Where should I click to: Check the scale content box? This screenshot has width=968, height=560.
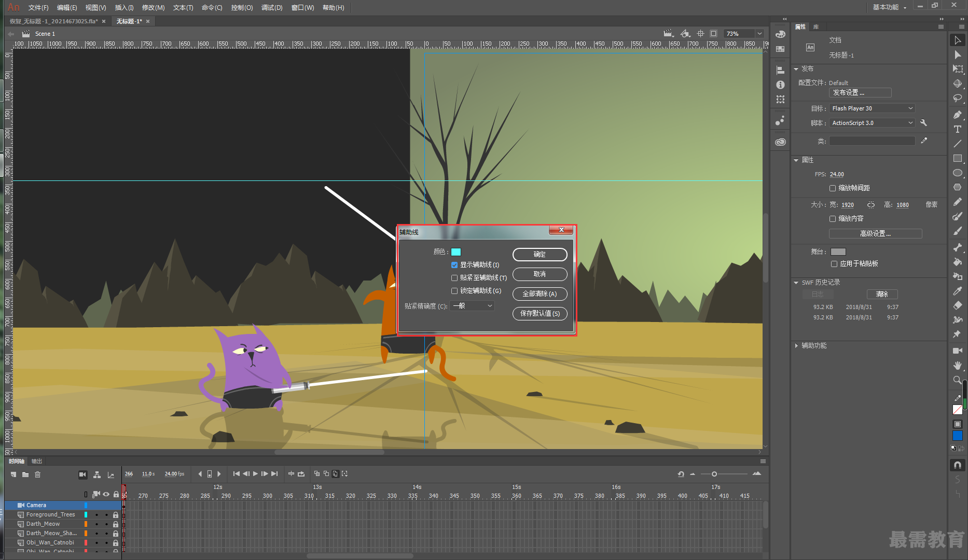833,219
